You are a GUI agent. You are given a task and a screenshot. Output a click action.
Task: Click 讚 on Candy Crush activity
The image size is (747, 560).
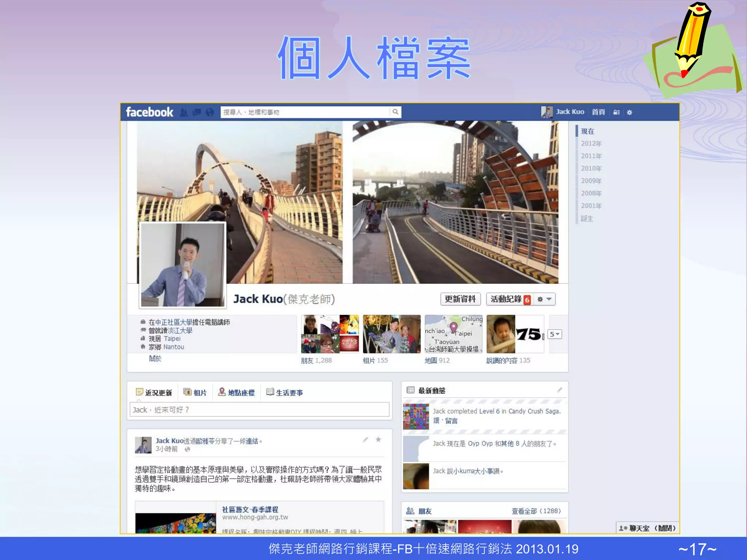436,421
